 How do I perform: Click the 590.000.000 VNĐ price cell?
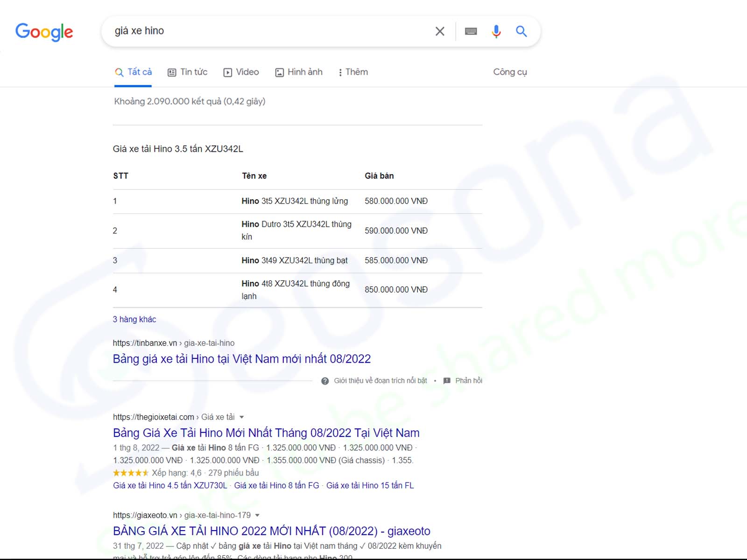click(x=396, y=231)
